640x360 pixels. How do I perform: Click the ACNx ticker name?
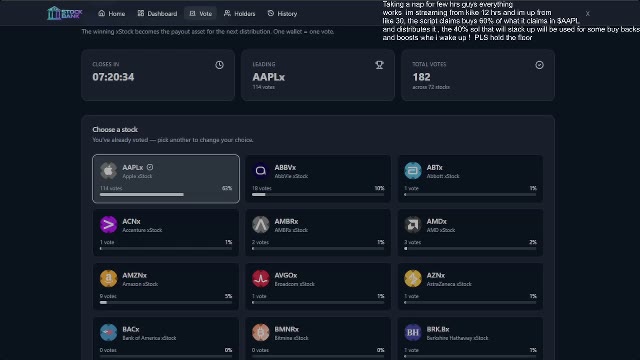[131, 221]
